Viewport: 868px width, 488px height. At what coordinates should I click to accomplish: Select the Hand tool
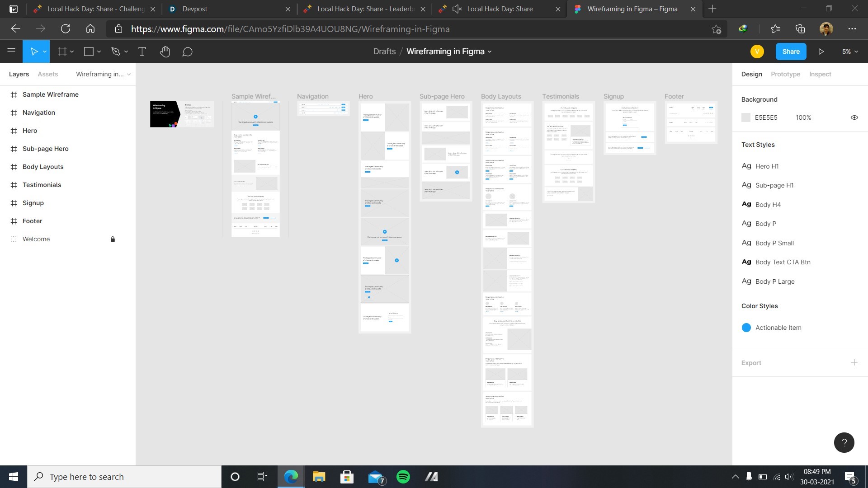coord(165,52)
